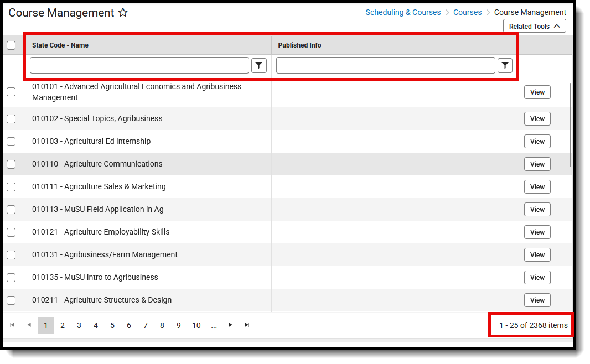Open Scheduling & Courses breadcrumb link
Image resolution: width=590 pixels, height=364 pixels.
pyautogui.click(x=403, y=12)
